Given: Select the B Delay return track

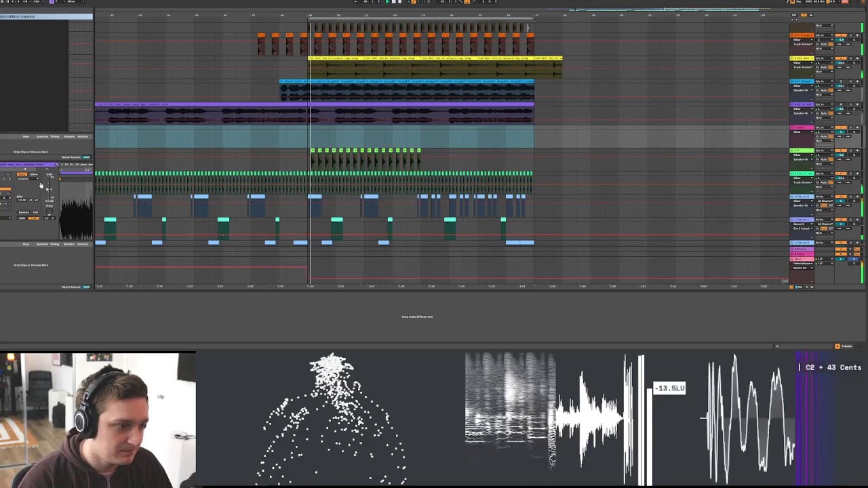Looking at the screenshot, I should click(802, 254).
